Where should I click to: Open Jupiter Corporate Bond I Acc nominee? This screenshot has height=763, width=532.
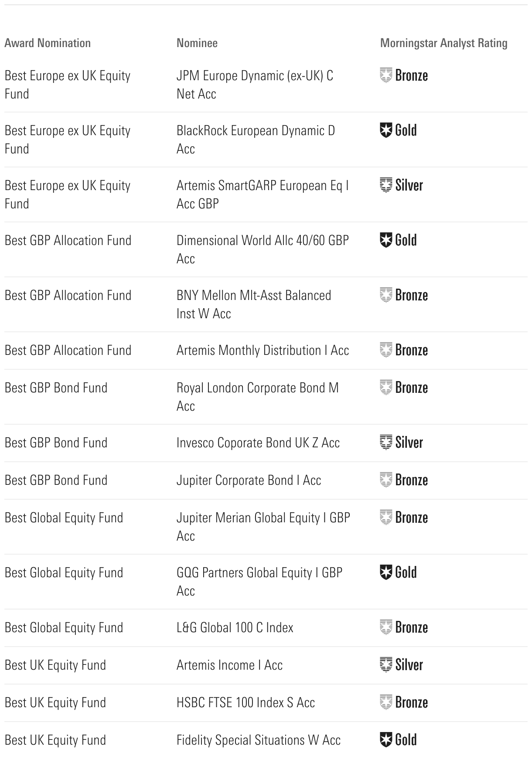tap(249, 480)
